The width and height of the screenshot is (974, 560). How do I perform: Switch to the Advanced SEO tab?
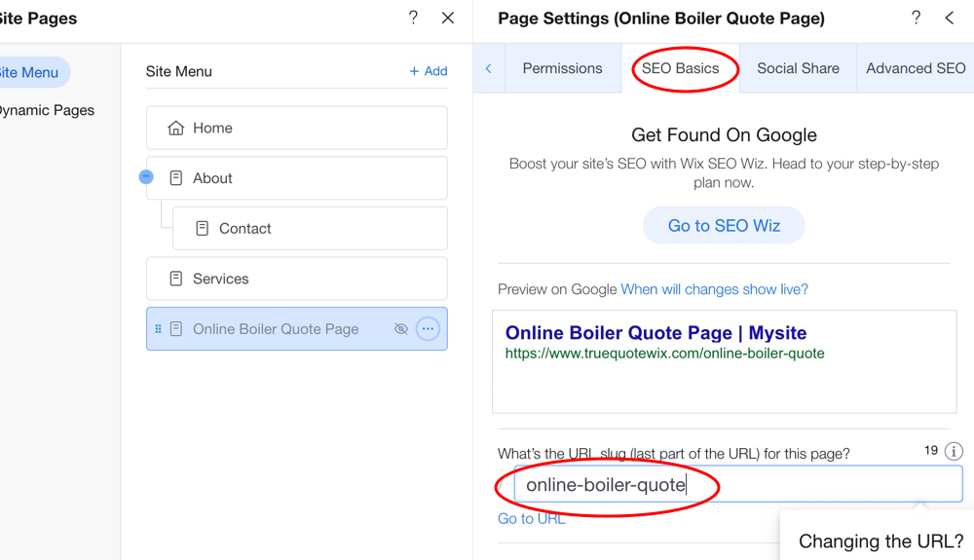click(x=916, y=68)
